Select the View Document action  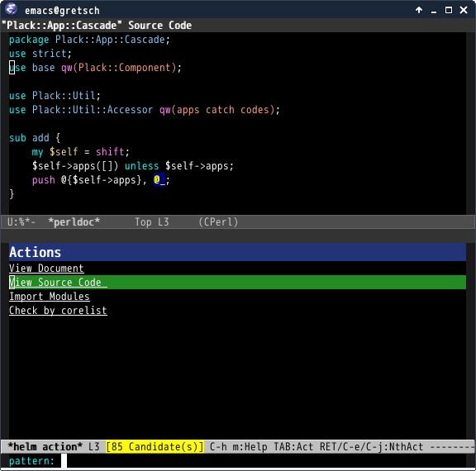46,269
